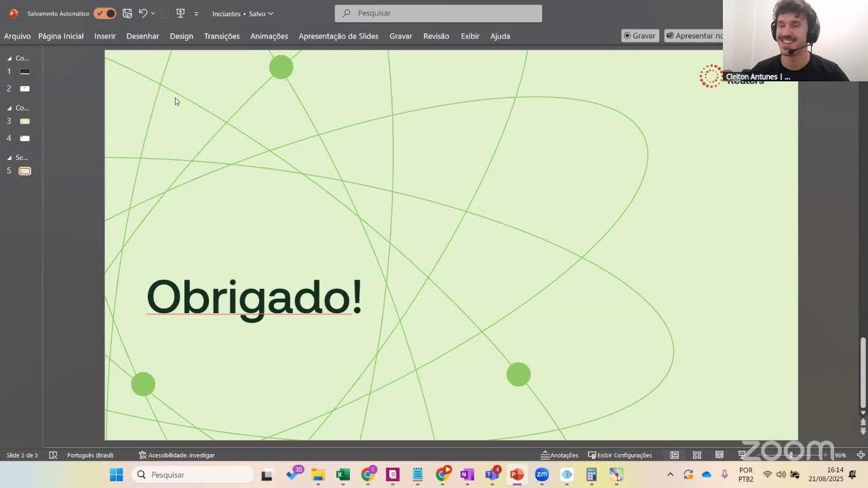This screenshot has width=868, height=488.
Task: Open the Ajuda tab
Action: 500,36
